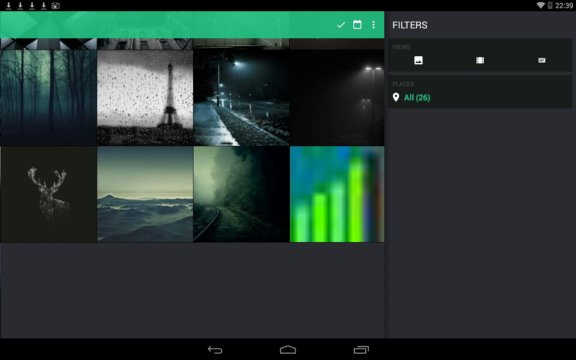Filter by videos using the film icon
The image size is (576, 360).
pyautogui.click(x=480, y=60)
